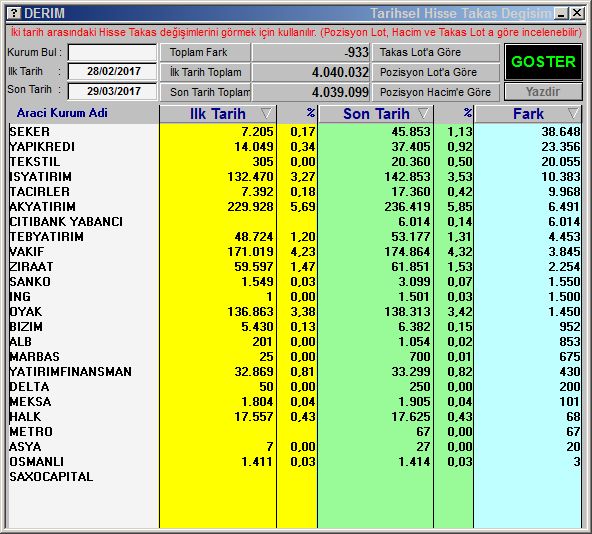This screenshot has height=534, width=592.
Task: Select the YATIRIMFINANSMAN row
Action: 294,372
